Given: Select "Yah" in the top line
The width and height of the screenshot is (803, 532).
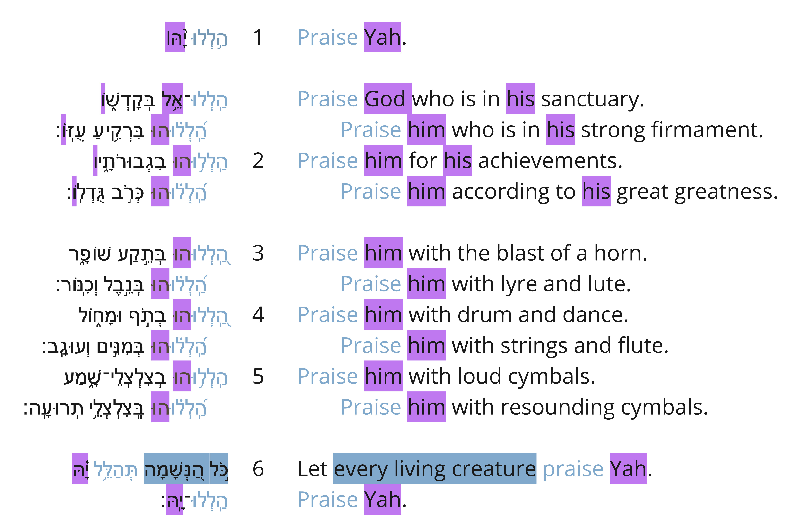Looking at the screenshot, I should [x=382, y=37].
